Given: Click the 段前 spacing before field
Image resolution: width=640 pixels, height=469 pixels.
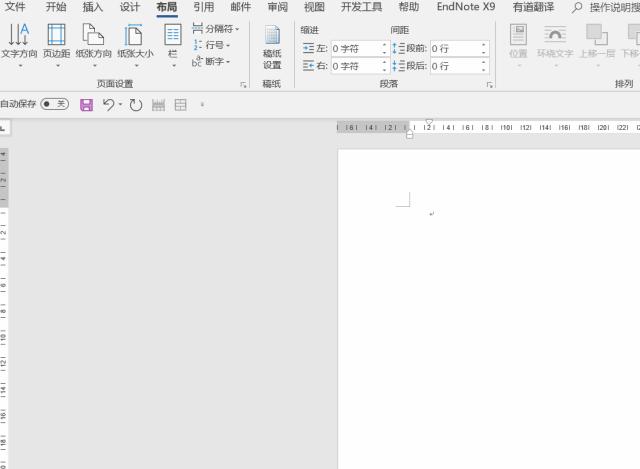Looking at the screenshot, I should click(x=454, y=48).
